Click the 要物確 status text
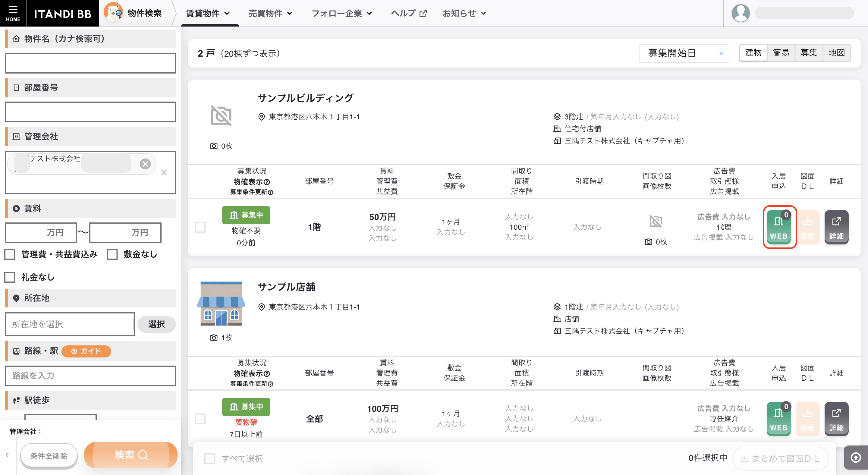This screenshot has width=868, height=475. tap(246, 422)
